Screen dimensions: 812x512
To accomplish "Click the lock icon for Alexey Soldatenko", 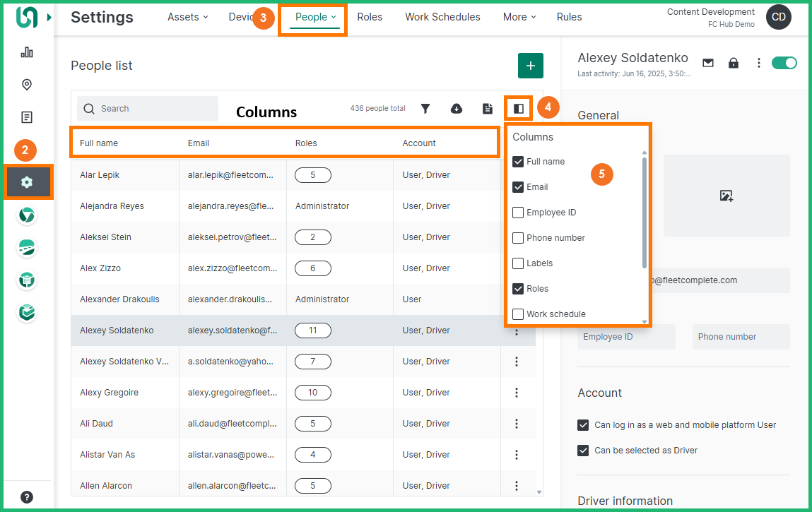I will [734, 63].
